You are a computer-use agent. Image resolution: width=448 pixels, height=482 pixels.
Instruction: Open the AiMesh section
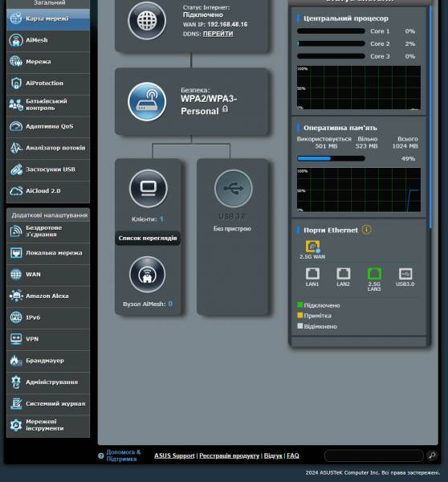[48, 41]
